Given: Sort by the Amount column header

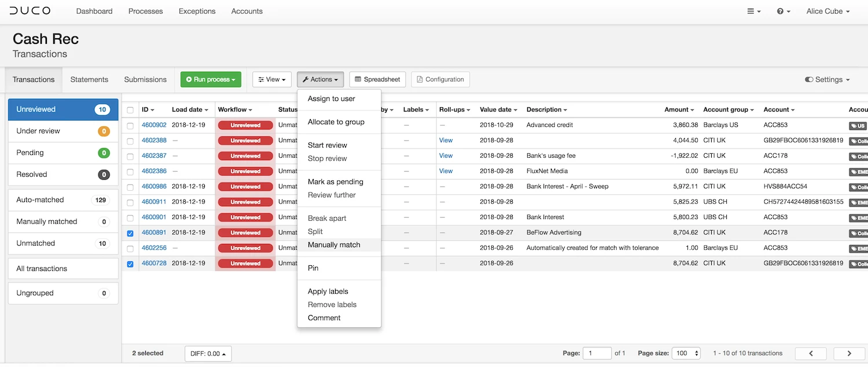Looking at the screenshot, I should point(679,110).
